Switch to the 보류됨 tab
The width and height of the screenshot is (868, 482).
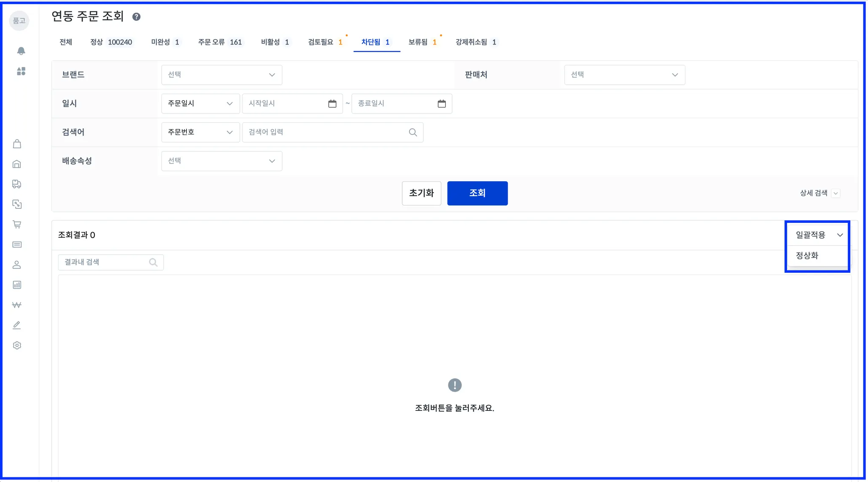click(x=422, y=42)
